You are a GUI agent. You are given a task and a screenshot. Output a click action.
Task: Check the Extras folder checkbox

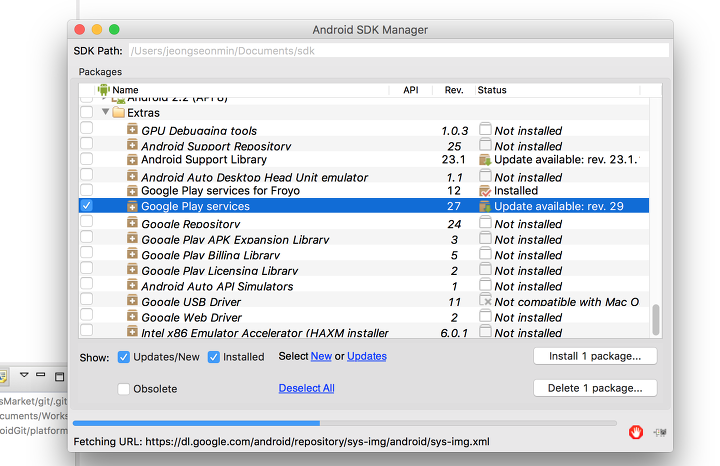(x=86, y=112)
